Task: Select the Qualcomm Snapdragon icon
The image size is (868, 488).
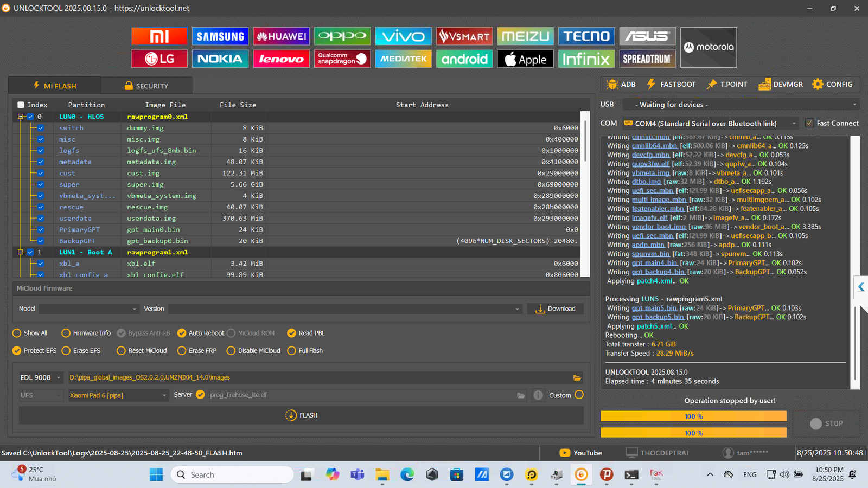Action: point(342,59)
